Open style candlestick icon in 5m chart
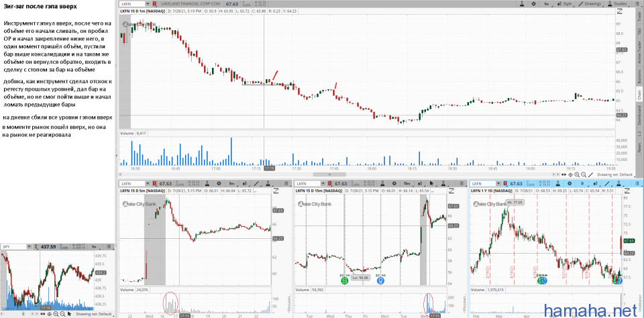644x318 pixels. (x=246, y=183)
